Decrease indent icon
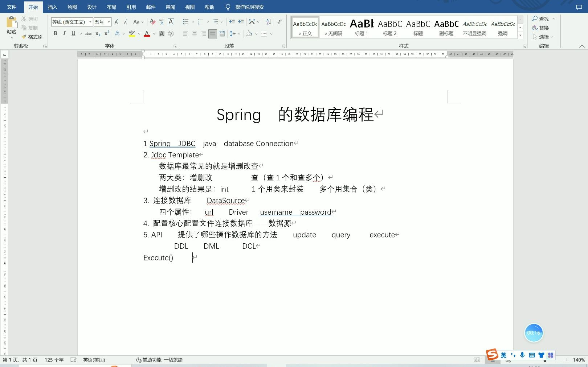 point(232,22)
